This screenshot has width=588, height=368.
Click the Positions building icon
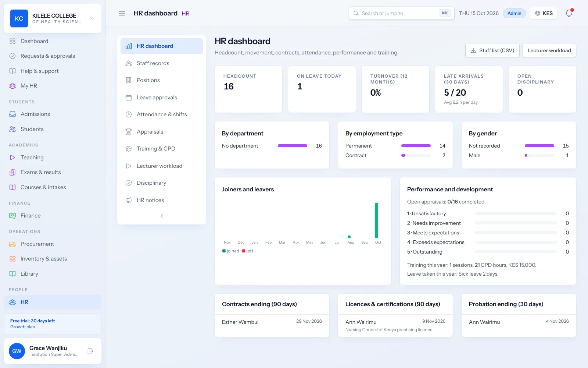129,80
